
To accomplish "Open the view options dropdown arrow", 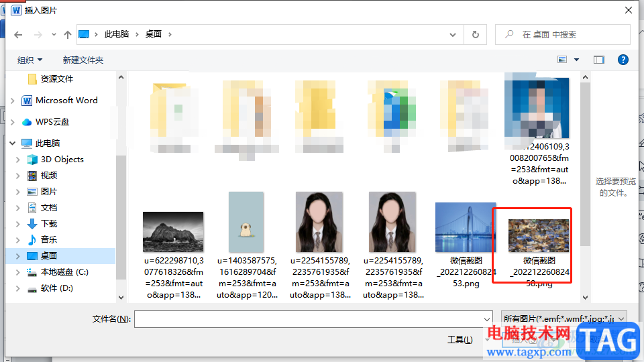I will tap(576, 60).
